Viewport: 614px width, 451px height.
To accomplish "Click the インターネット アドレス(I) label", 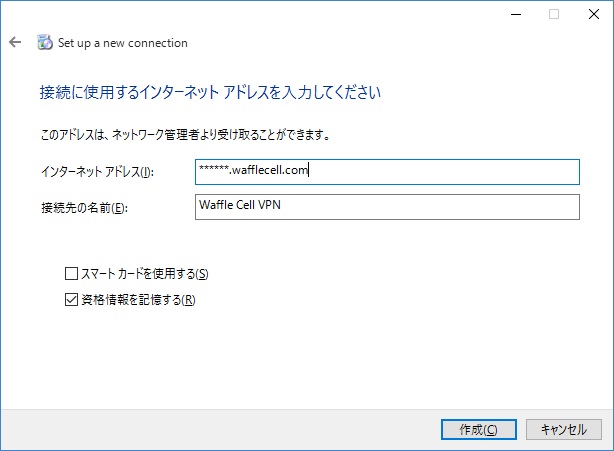I will point(98,171).
